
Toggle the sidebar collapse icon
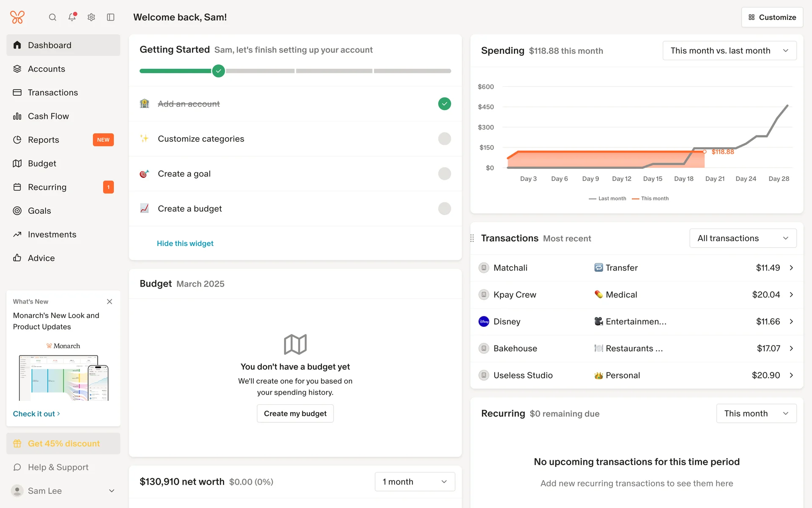(x=111, y=17)
